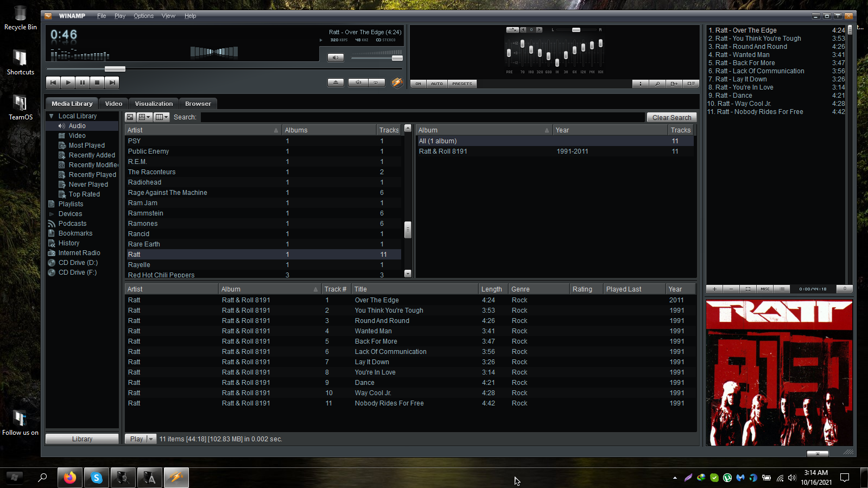Adjust the volume slider

tap(397, 58)
